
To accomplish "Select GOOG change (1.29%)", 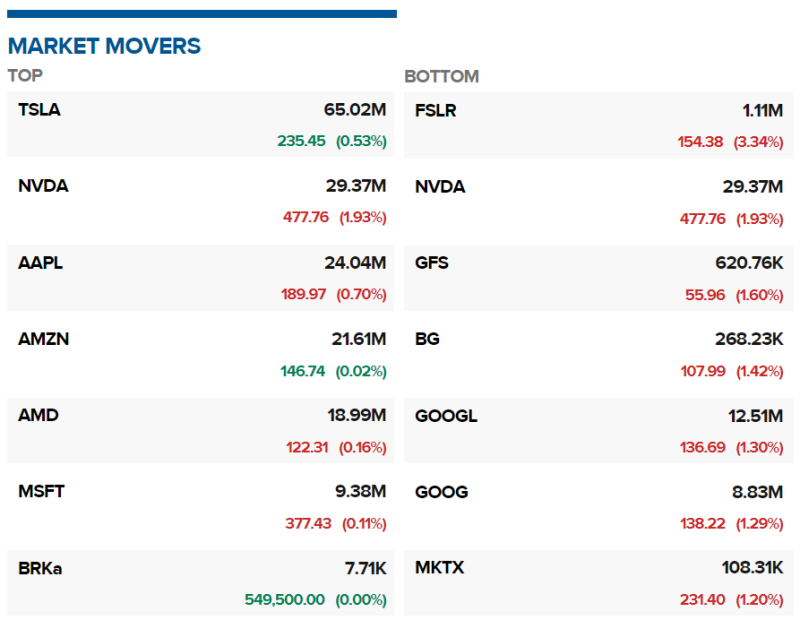I will pos(760,524).
